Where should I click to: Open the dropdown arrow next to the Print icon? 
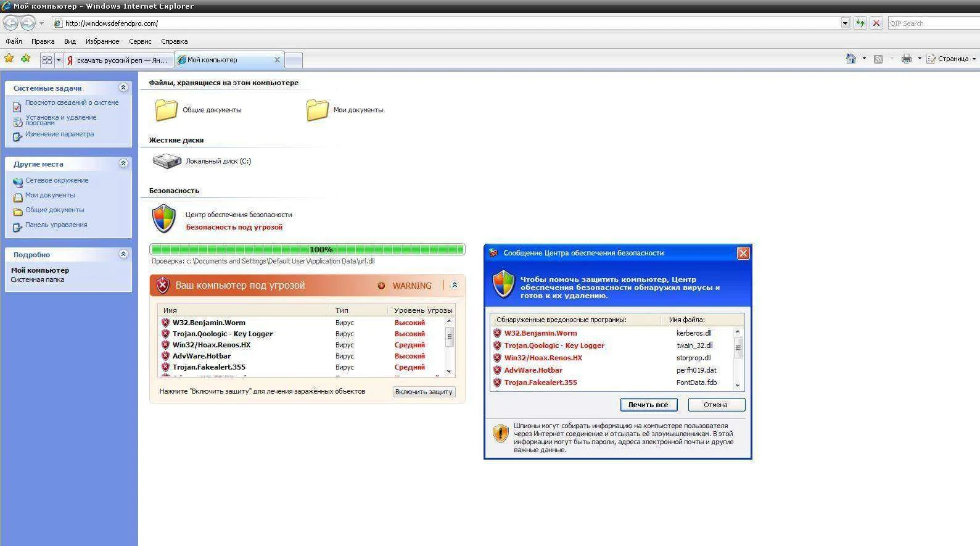(920, 59)
